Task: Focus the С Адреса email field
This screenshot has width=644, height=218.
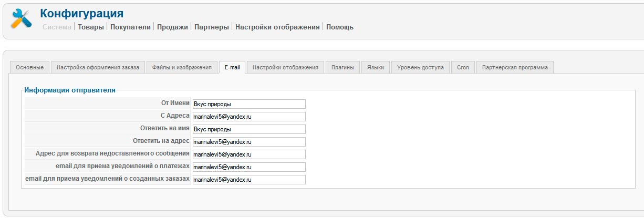Action: click(249, 117)
